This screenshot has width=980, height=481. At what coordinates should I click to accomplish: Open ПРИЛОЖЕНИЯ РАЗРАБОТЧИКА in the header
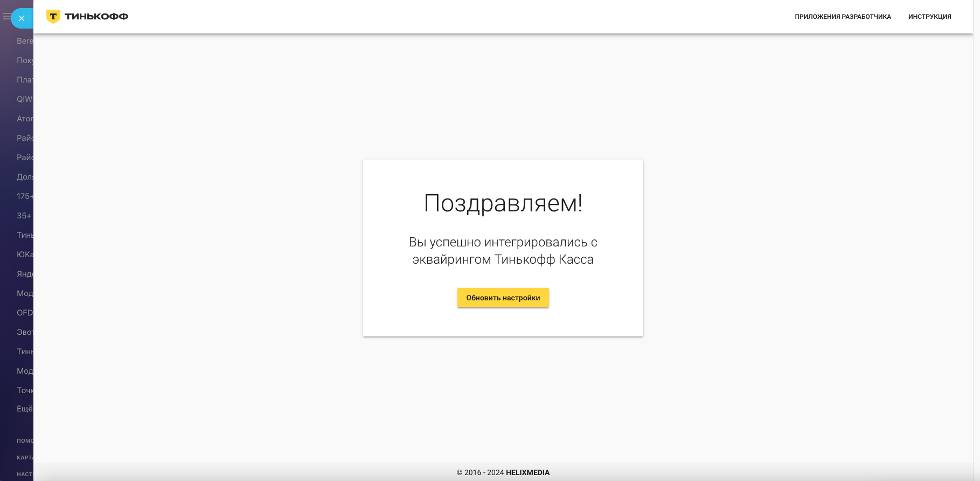[843, 17]
